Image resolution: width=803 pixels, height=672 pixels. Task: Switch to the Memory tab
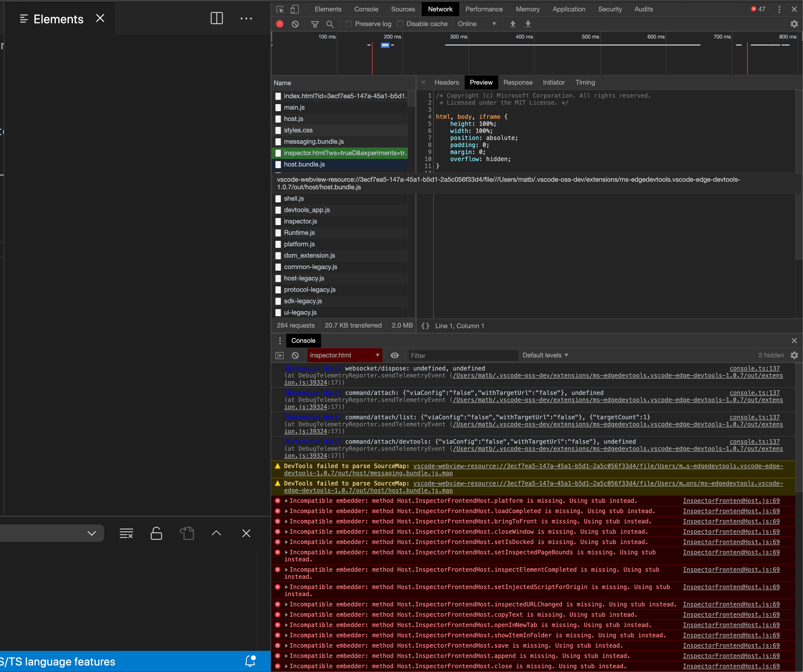[527, 9]
